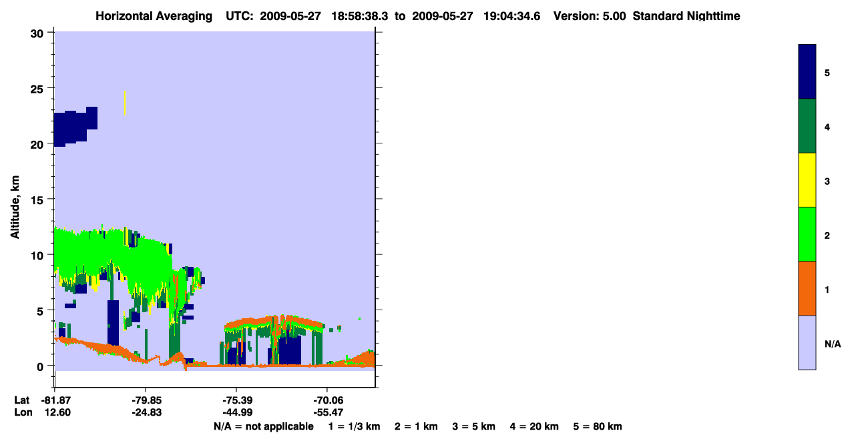This screenshot has width=868, height=445.
Task: Click the yellow level 3 colorbar segment
Action: 807,180
